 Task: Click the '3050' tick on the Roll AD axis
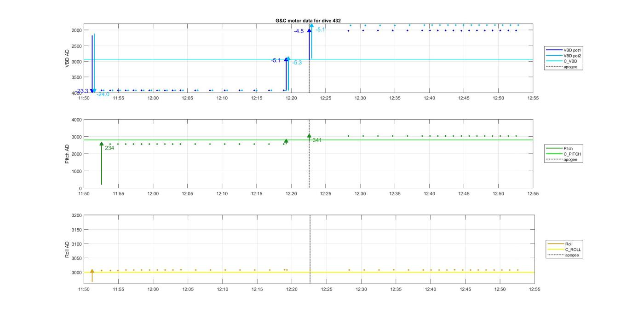pyautogui.click(x=76, y=258)
